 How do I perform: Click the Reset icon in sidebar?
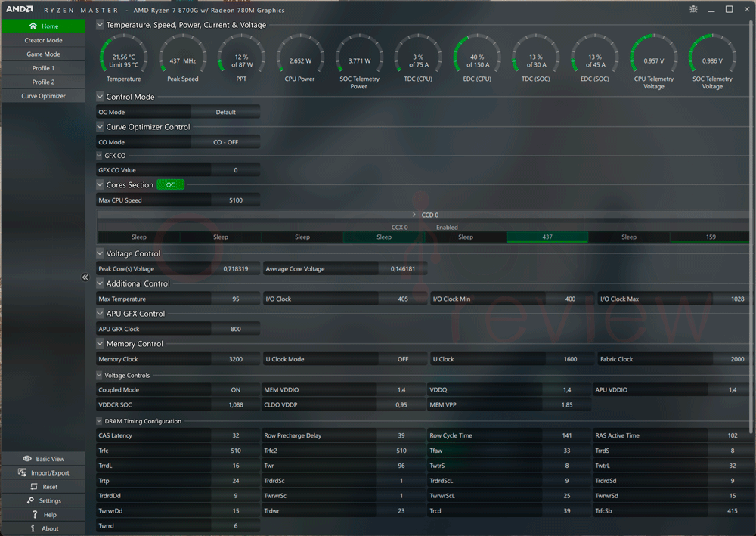pyautogui.click(x=34, y=486)
